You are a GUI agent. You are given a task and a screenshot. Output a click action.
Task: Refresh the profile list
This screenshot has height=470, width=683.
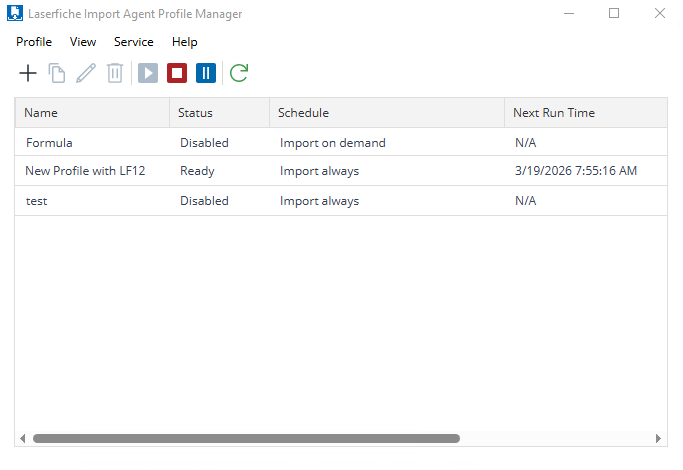[x=239, y=73]
